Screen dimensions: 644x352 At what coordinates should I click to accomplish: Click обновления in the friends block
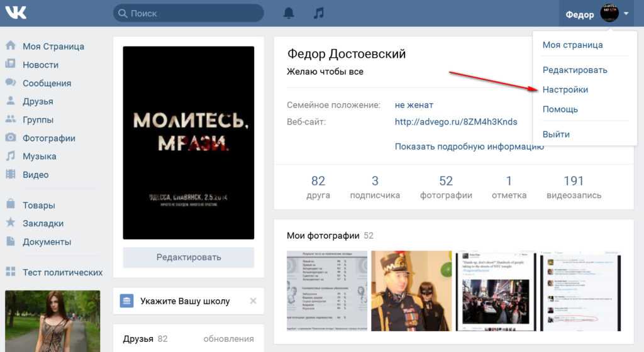[x=228, y=339]
